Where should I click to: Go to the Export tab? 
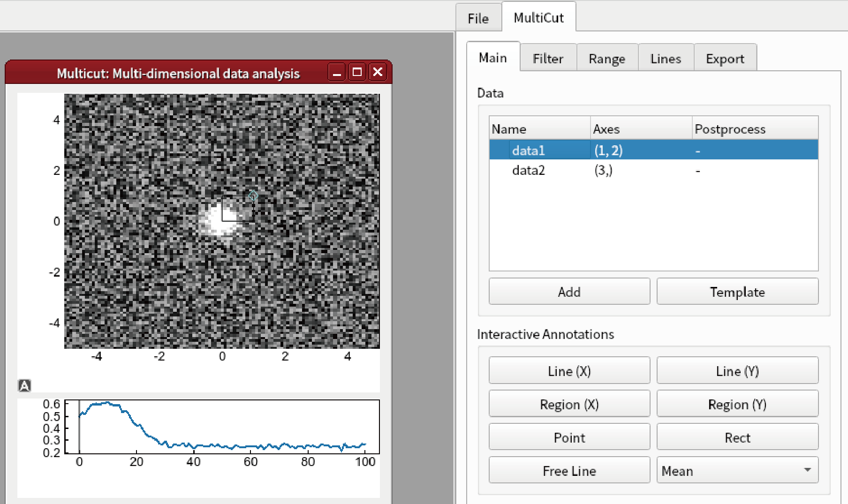[x=725, y=59]
